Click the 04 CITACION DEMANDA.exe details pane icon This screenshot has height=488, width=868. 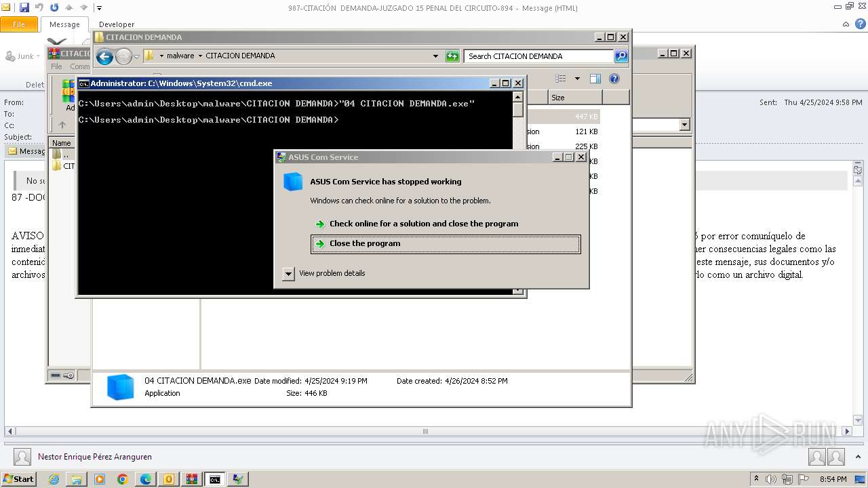coord(121,387)
